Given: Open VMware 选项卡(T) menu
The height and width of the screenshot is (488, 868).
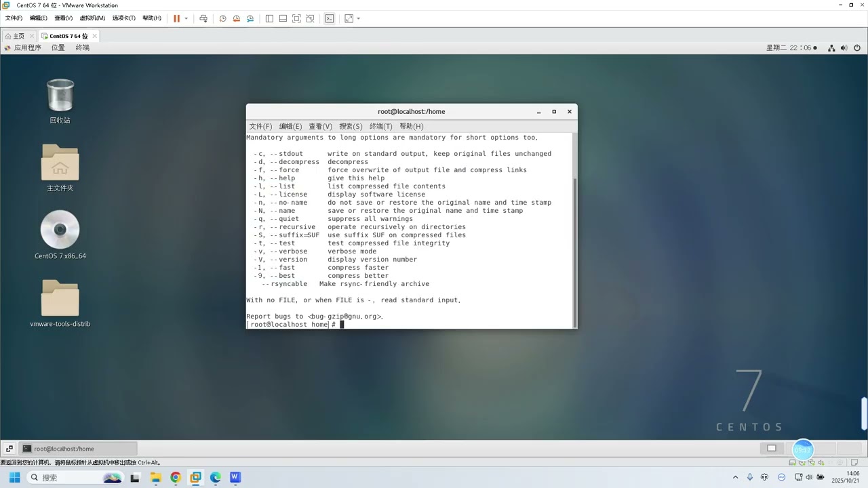Looking at the screenshot, I should pyautogui.click(x=123, y=18).
